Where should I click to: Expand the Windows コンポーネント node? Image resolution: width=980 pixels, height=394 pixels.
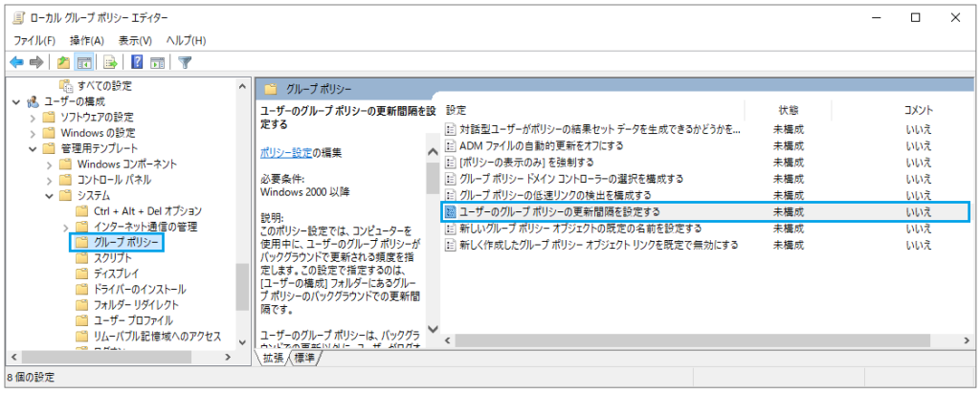pyautogui.click(x=50, y=164)
